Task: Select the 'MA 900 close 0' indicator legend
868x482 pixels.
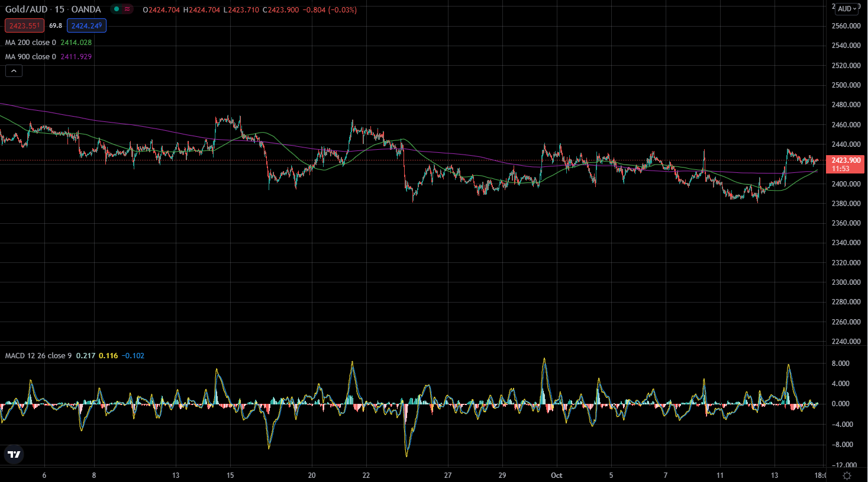Action: point(31,57)
